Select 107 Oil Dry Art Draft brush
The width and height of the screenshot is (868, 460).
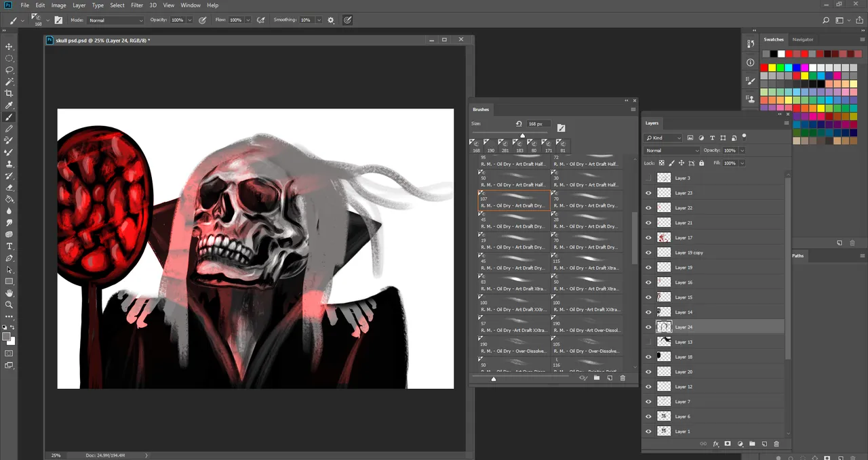514,201
